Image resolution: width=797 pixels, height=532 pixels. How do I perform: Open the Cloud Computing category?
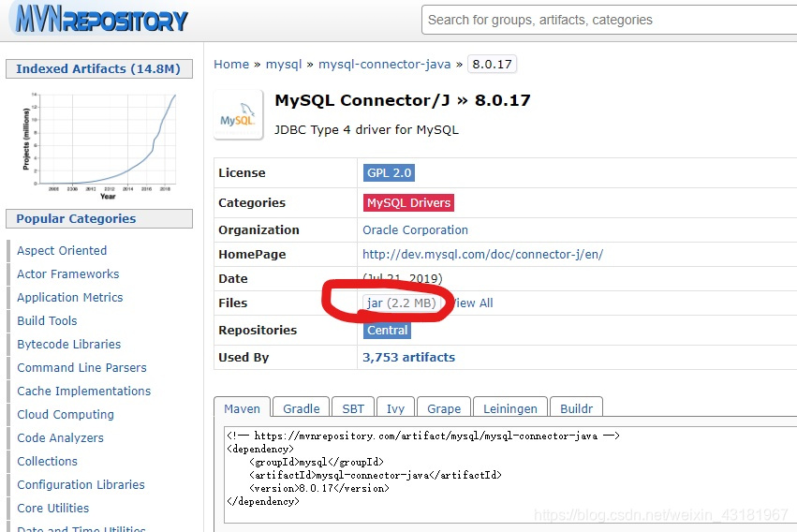pos(65,414)
